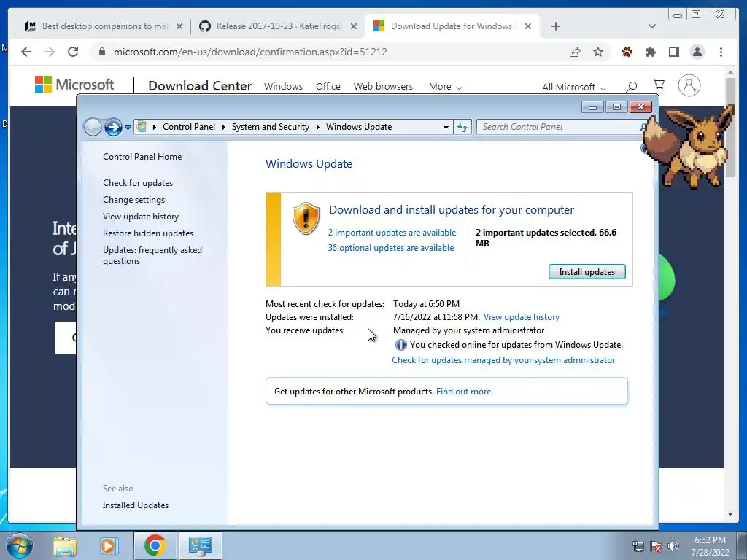
Task: Click the volume speaker tray icon
Action: (673, 546)
